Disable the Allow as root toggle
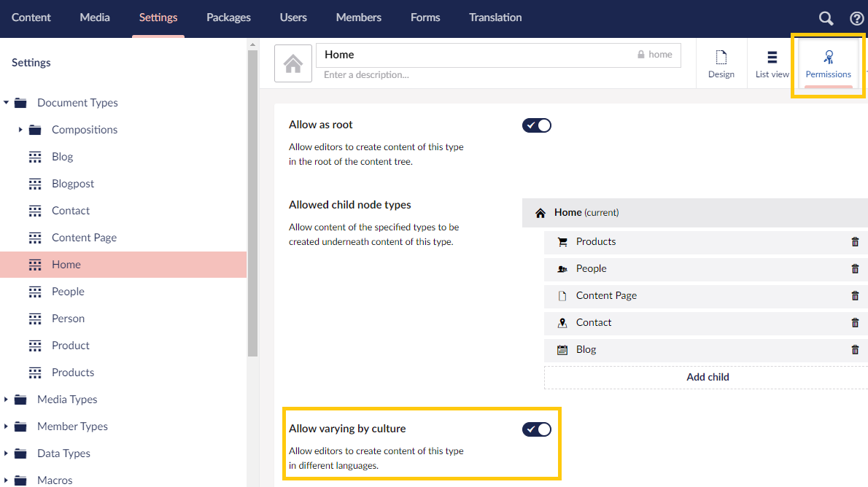868x487 pixels. pos(537,125)
